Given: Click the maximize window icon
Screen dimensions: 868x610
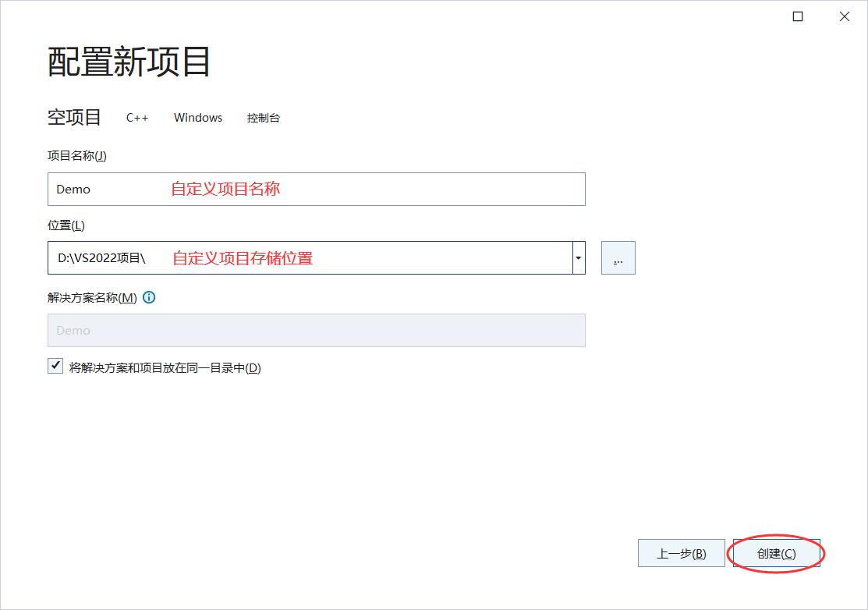Looking at the screenshot, I should pyautogui.click(x=798, y=16).
